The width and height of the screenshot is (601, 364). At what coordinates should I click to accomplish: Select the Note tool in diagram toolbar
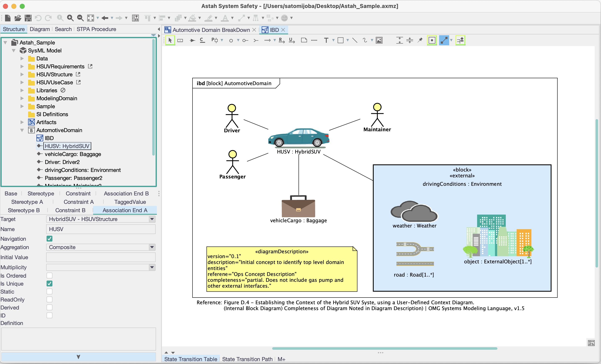click(x=304, y=40)
